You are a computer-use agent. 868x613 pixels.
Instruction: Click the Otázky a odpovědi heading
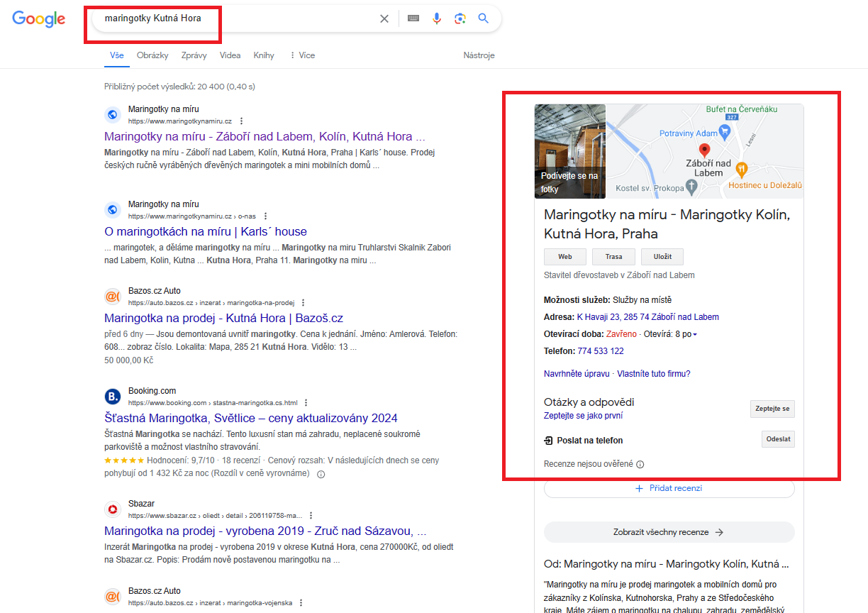pyautogui.click(x=589, y=402)
